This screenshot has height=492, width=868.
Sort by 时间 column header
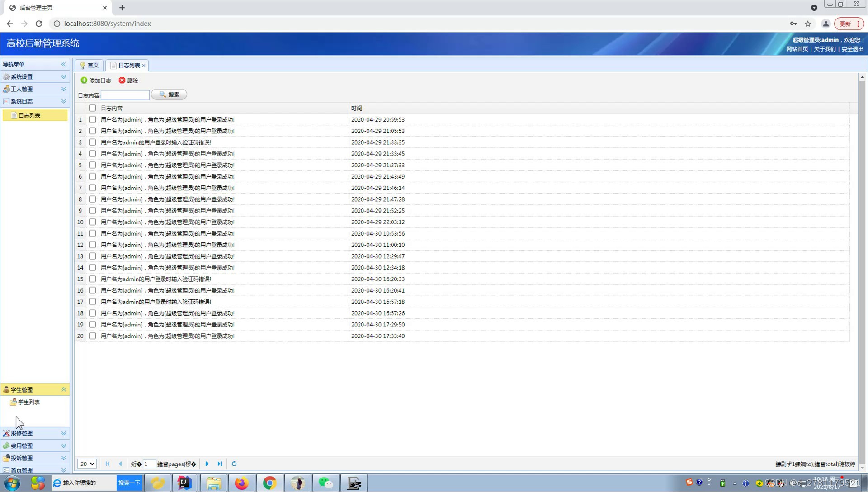coord(599,108)
